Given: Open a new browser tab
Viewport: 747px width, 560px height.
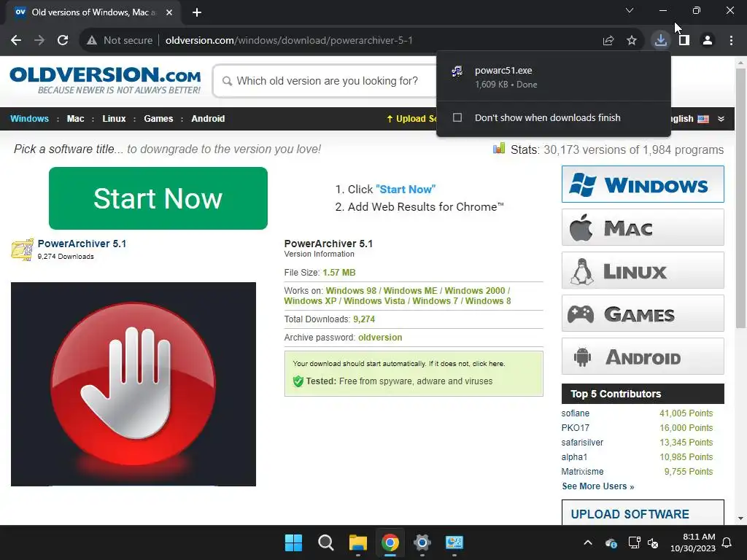Looking at the screenshot, I should (x=197, y=12).
